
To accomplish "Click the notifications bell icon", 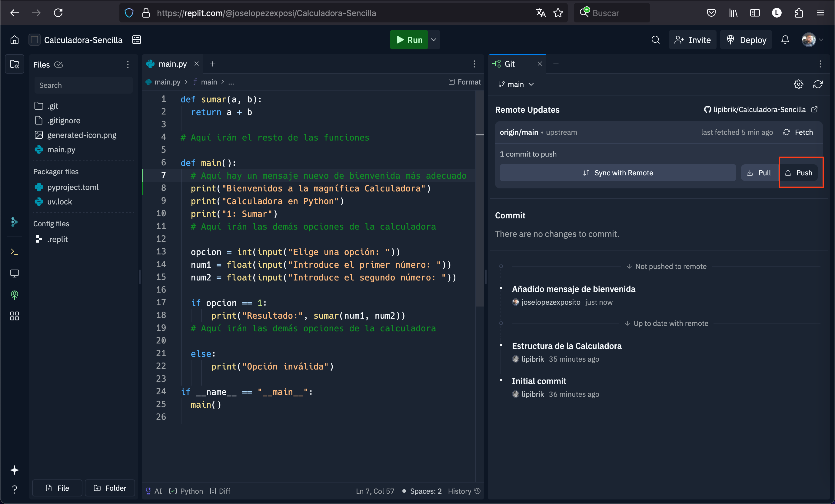I will pyautogui.click(x=785, y=40).
